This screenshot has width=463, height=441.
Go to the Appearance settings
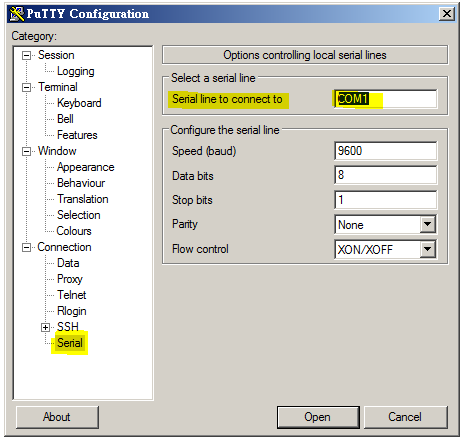(86, 167)
